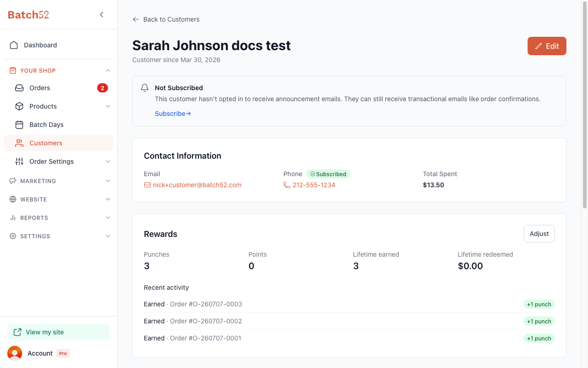Click the orders badge showing 2

(x=102, y=88)
